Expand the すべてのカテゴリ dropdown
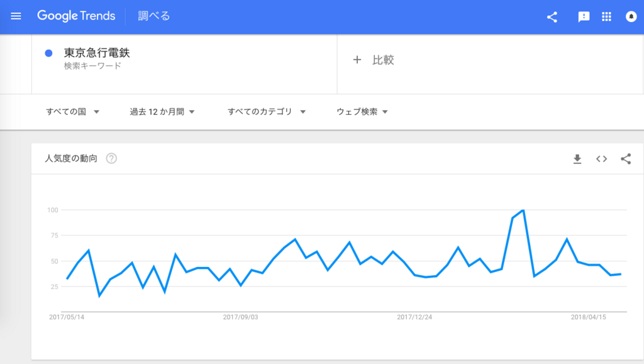644x364 pixels. [267, 111]
